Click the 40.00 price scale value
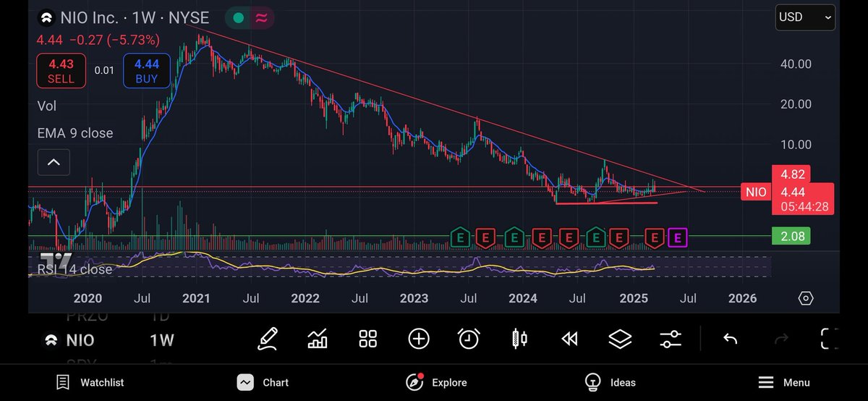Screen dimensions: 868x401 point(795,64)
